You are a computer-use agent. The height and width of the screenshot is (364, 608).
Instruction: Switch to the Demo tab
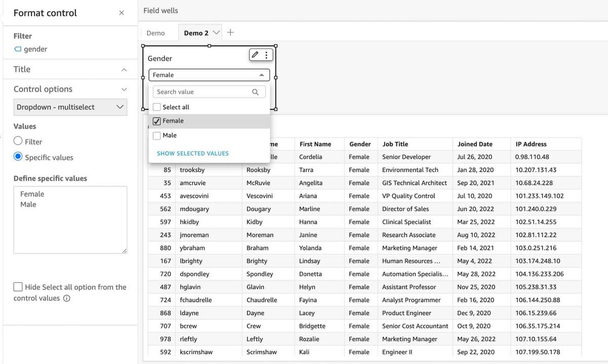[156, 33]
